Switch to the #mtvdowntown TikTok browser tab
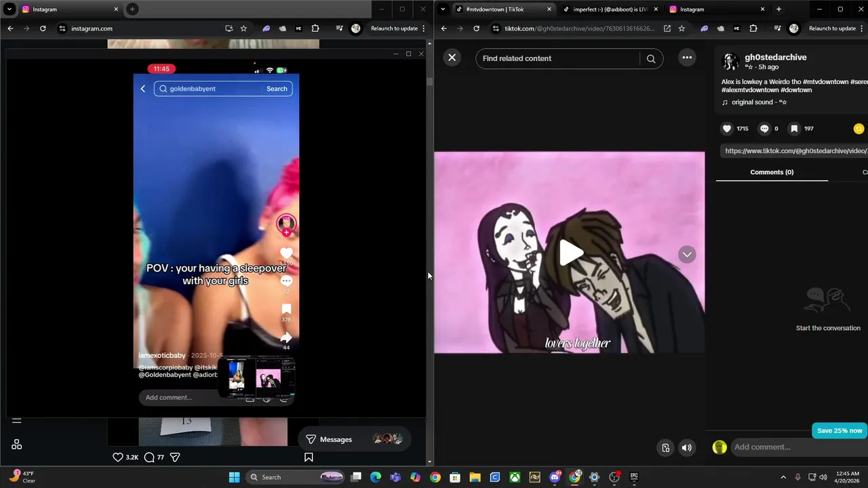This screenshot has width=868, height=488. tap(502, 9)
